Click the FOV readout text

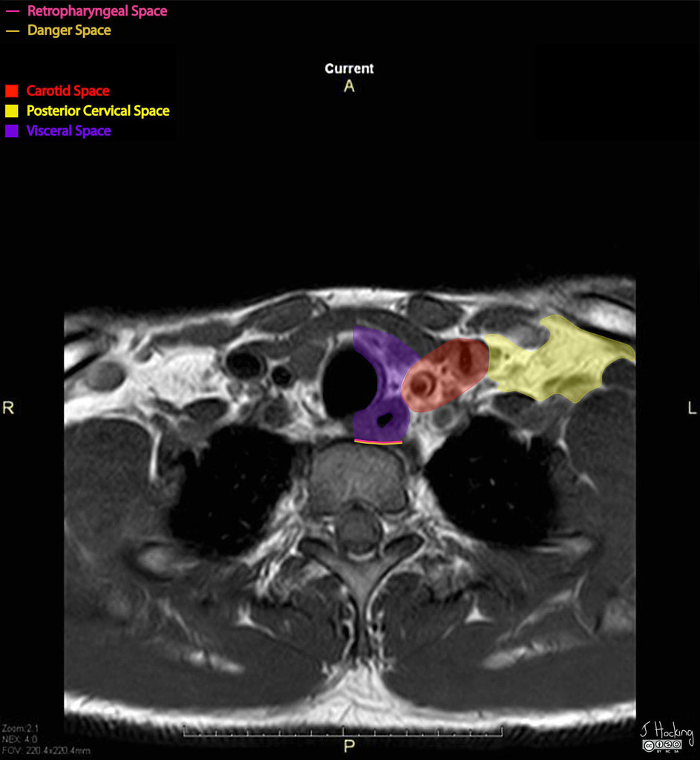tap(46, 751)
